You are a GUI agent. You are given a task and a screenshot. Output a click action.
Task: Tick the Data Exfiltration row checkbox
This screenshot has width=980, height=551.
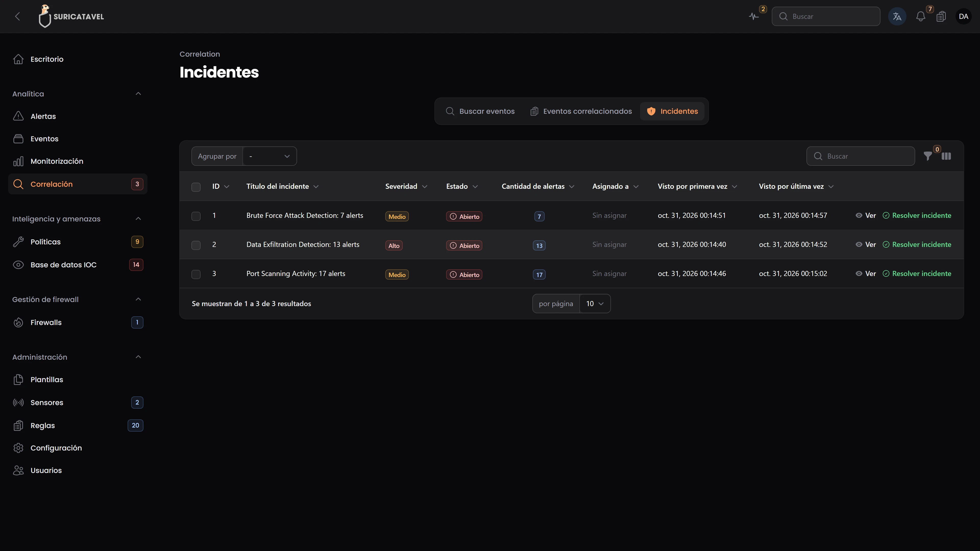click(x=196, y=245)
